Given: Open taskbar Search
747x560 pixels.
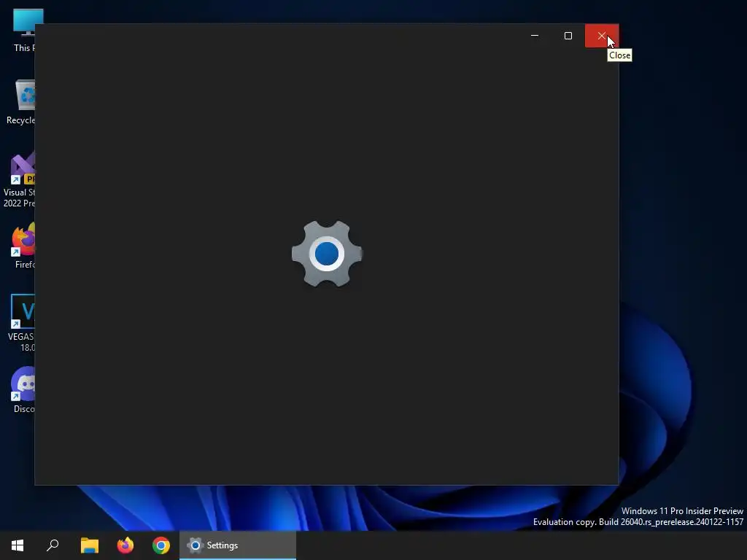Looking at the screenshot, I should [x=53, y=545].
